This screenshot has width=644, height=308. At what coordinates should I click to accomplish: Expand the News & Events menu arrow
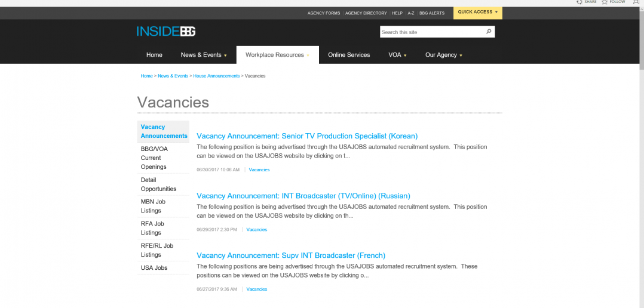tap(225, 56)
